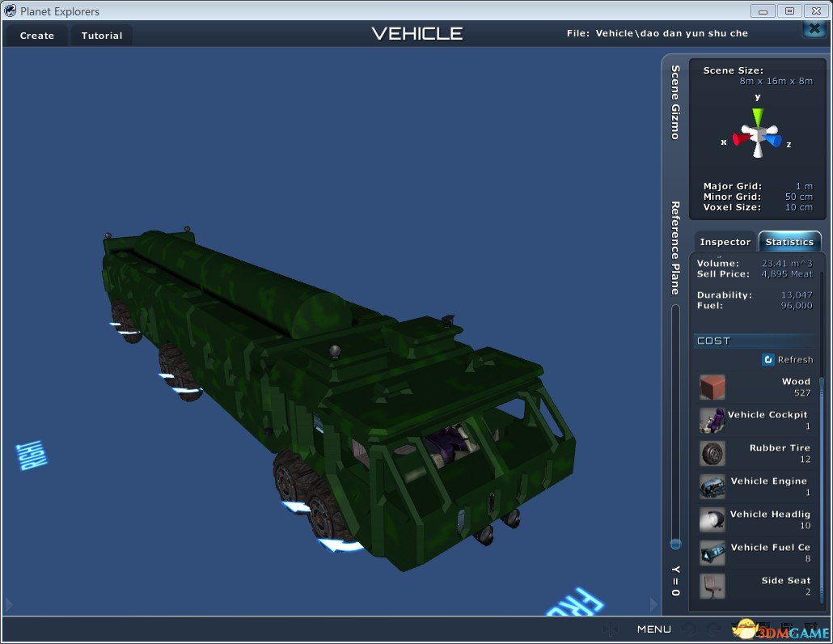
Task: Switch to the Statistics tab
Action: point(789,242)
